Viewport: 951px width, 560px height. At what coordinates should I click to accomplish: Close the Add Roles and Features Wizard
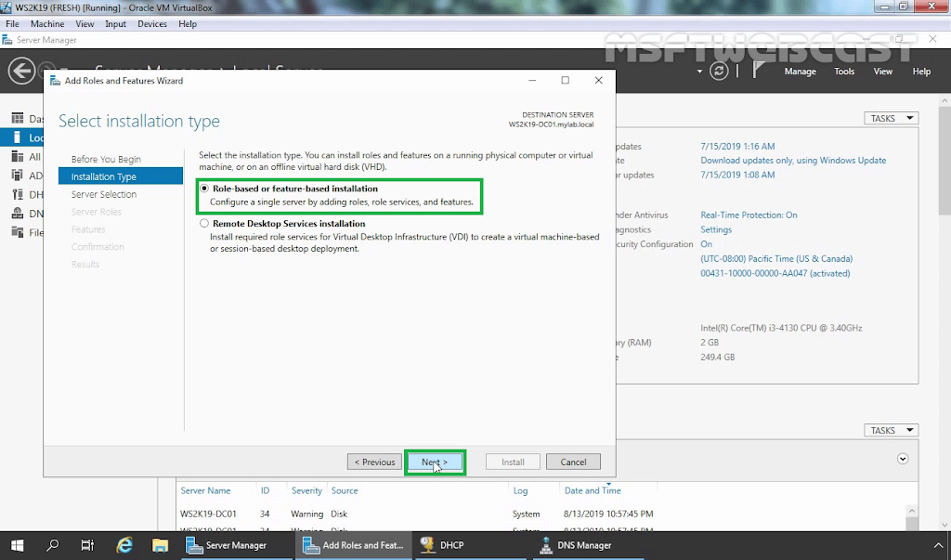pyautogui.click(x=599, y=80)
